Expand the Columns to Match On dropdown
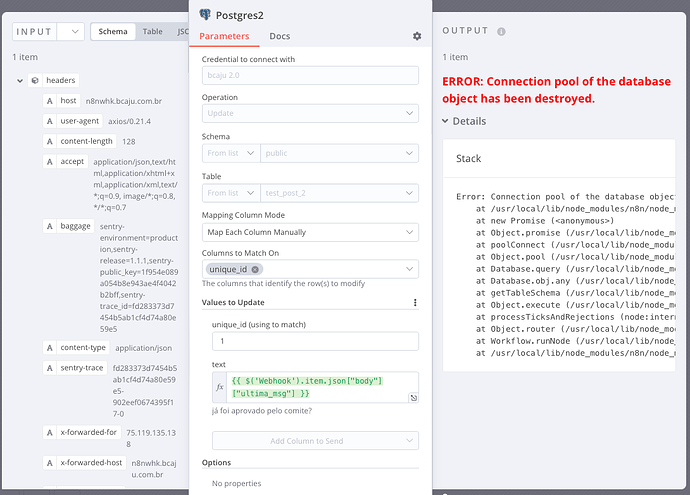 pyautogui.click(x=411, y=269)
